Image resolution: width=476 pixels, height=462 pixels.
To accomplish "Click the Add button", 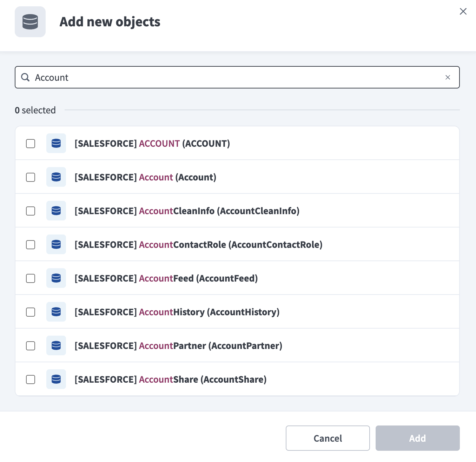I will click(418, 438).
